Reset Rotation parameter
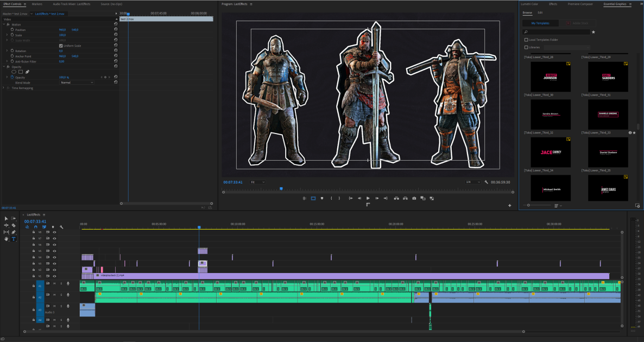 pyautogui.click(x=116, y=50)
